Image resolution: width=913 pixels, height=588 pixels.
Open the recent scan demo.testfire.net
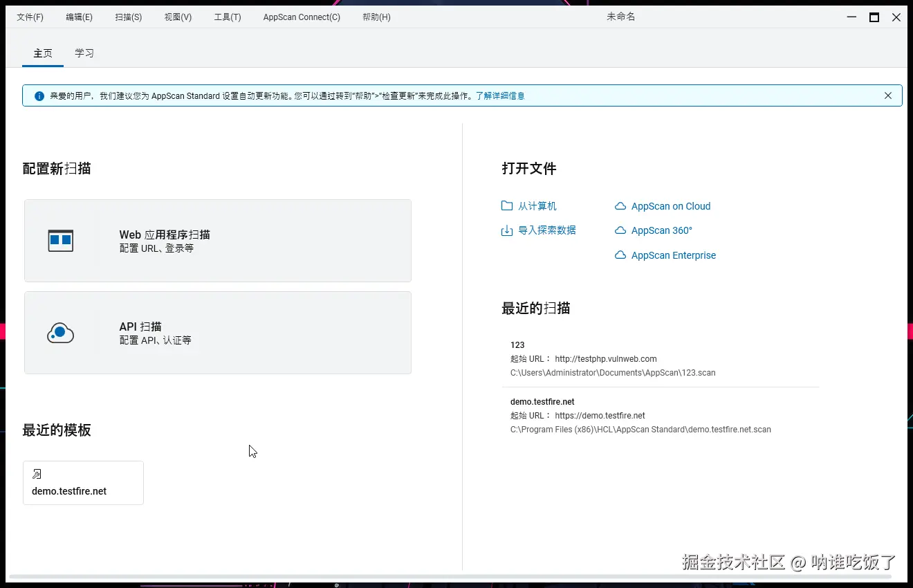coord(661,416)
